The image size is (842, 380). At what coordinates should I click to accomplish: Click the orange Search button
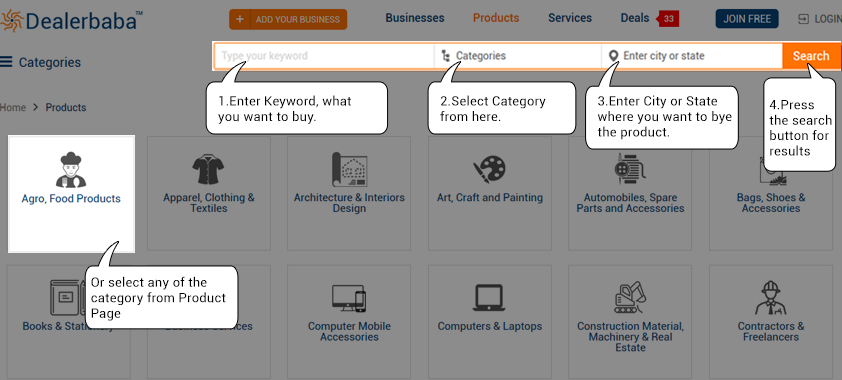[x=811, y=56]
